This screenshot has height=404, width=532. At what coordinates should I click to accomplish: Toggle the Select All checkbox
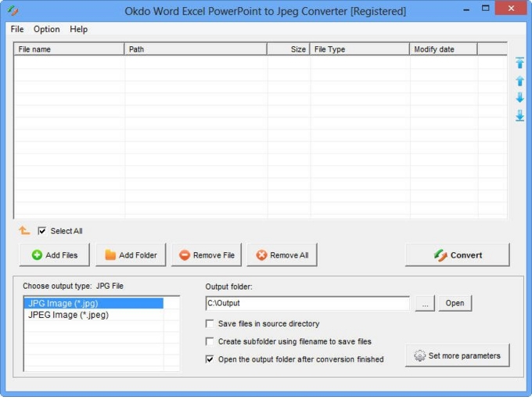coord(41,231)
